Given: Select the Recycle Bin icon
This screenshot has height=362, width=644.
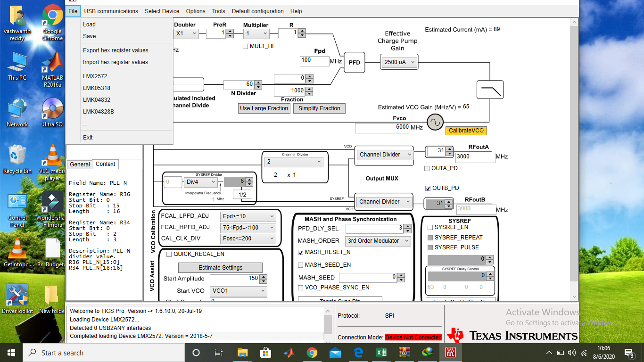Looking at the screenshot, I should point(17,159).
